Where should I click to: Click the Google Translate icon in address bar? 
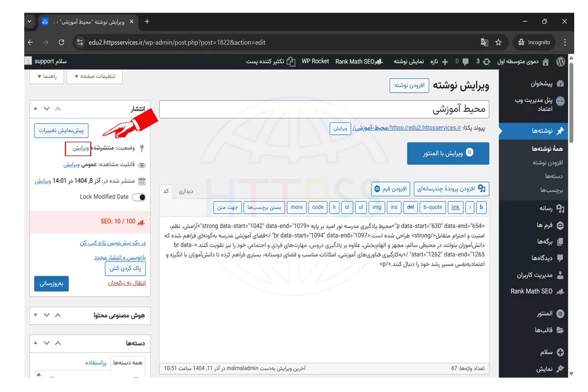(484, 42)
